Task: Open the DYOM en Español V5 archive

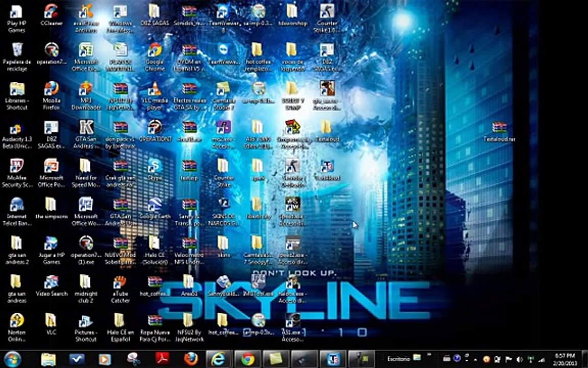Action: (189, 57)
